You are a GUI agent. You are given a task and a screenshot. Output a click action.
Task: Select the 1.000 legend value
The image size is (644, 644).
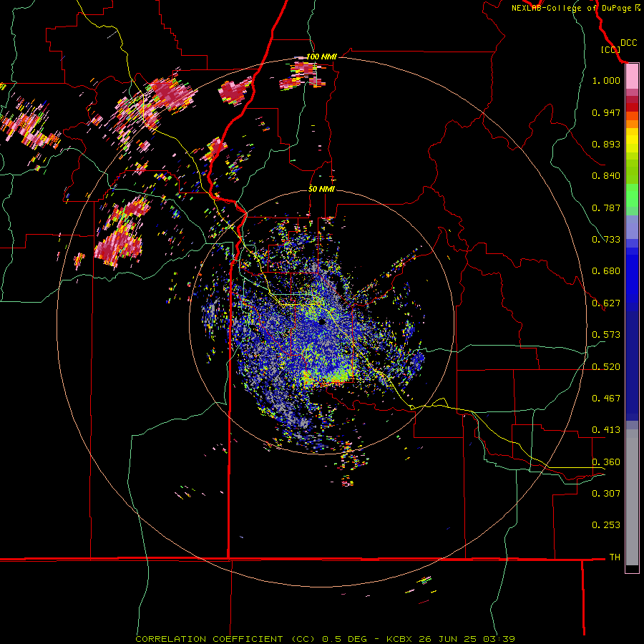click(606, 80)
